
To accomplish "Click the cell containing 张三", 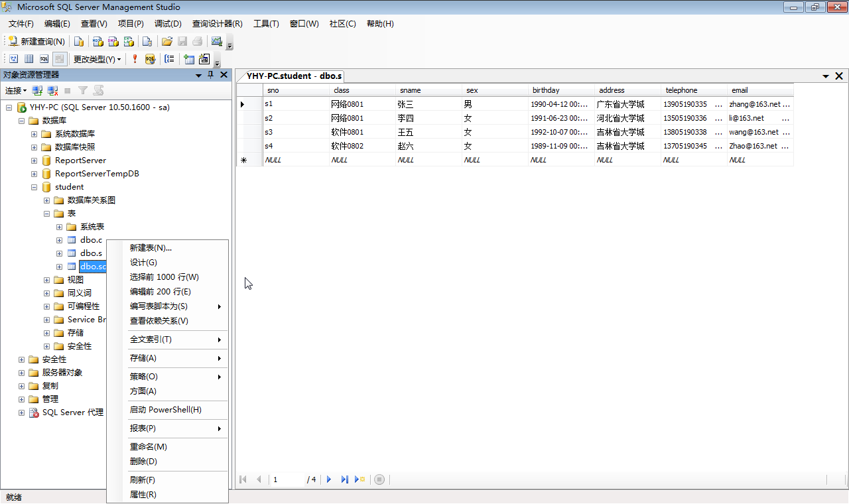I will click(428, 104).
